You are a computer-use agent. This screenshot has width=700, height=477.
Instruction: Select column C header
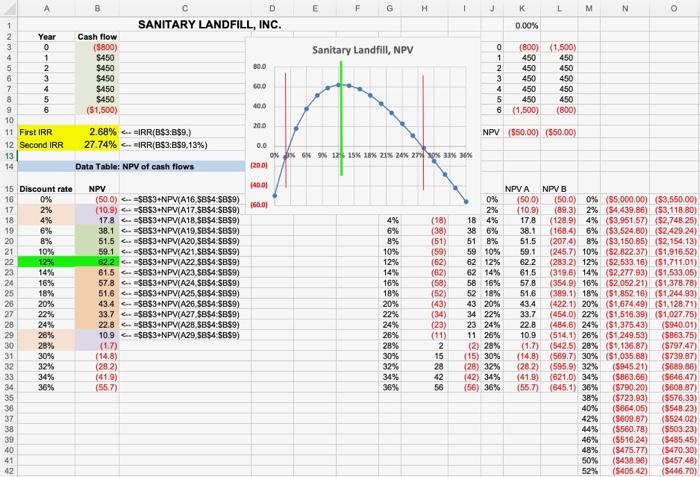tap(185, 8)
